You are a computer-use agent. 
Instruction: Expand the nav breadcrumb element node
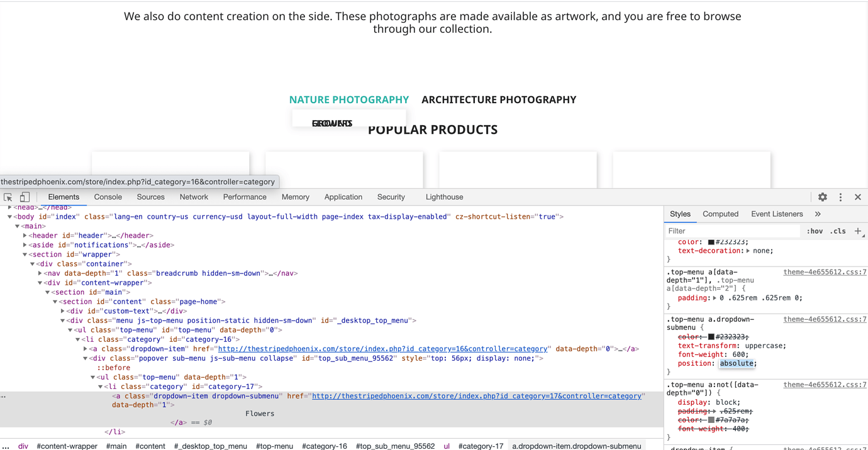click(x=40, y=273)
